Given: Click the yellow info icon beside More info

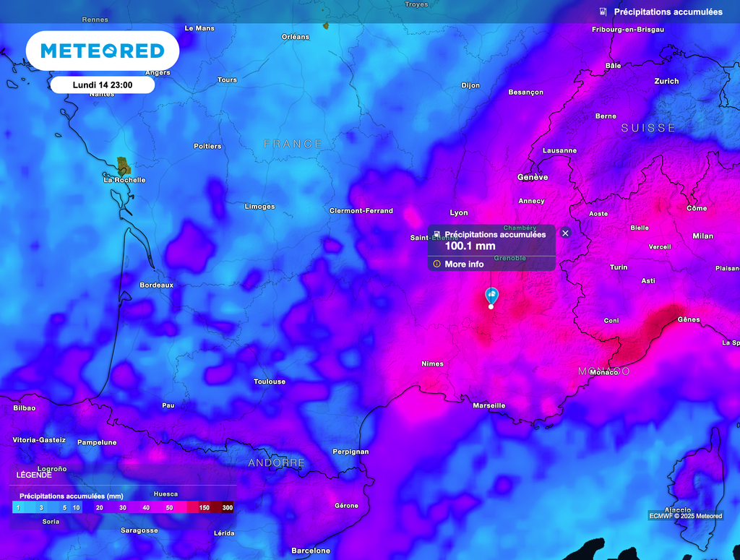Looking at the screenshot, I should pos(436,264).
